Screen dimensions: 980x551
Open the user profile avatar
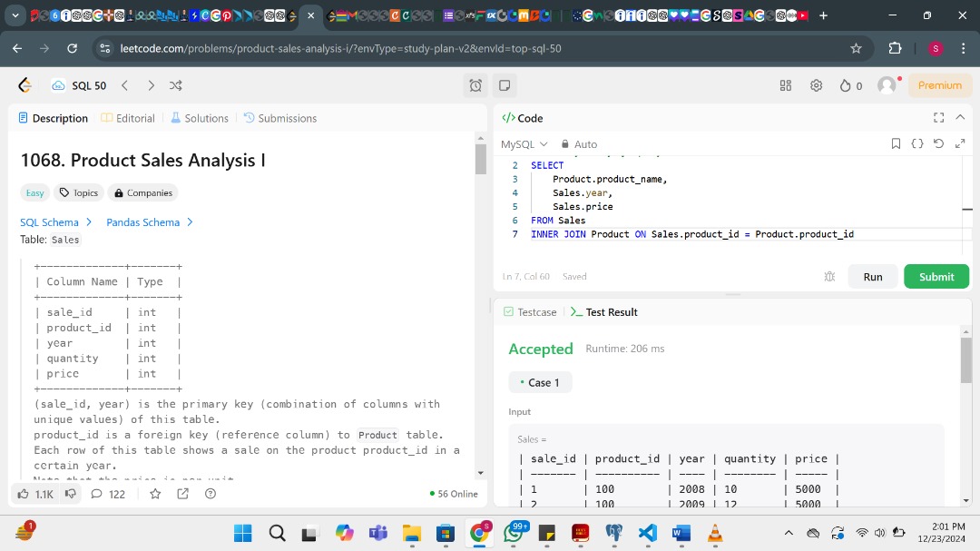pyautogui.click(x=887, y=85)
